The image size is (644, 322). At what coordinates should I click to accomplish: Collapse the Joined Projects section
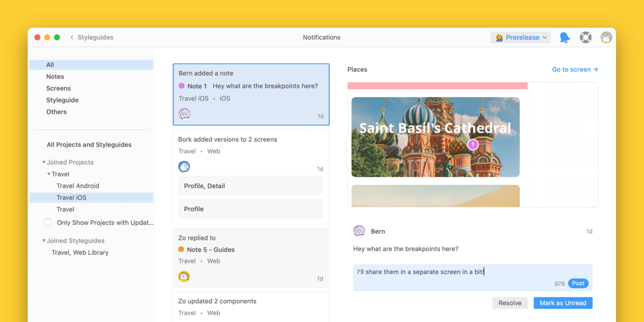44,162
